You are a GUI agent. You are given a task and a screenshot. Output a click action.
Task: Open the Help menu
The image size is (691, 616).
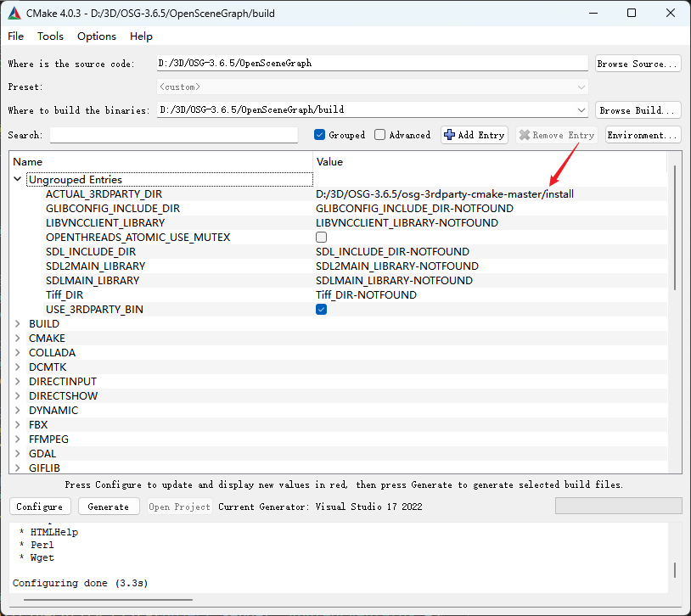coord(141,36)
